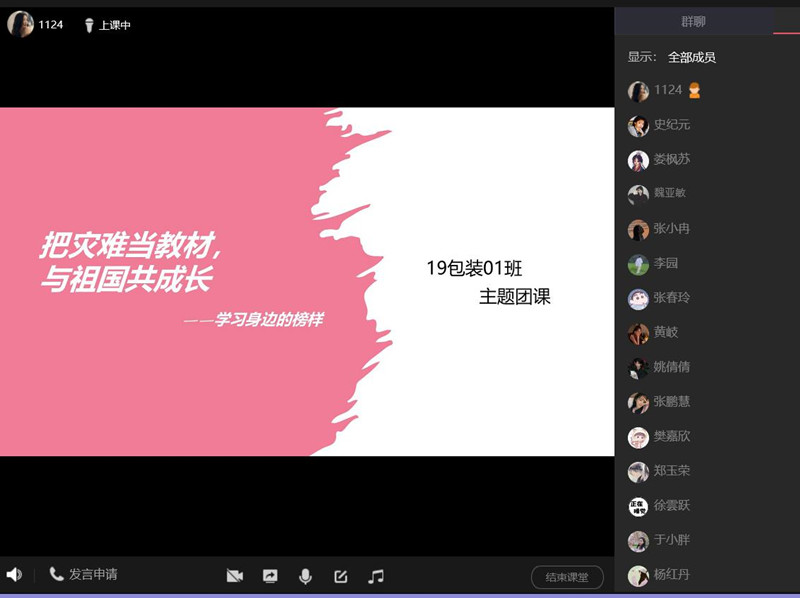Mute the microphone in bottom toolbar

click(305, 576)
